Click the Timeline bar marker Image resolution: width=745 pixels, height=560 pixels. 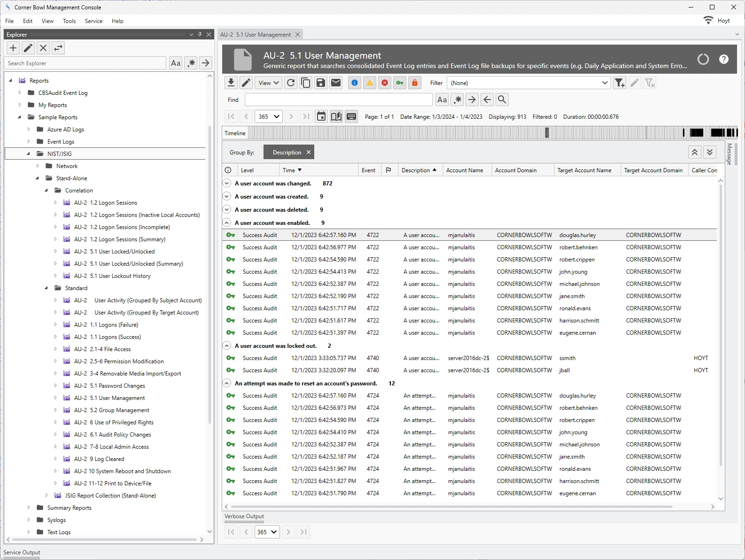click(547, 133)
